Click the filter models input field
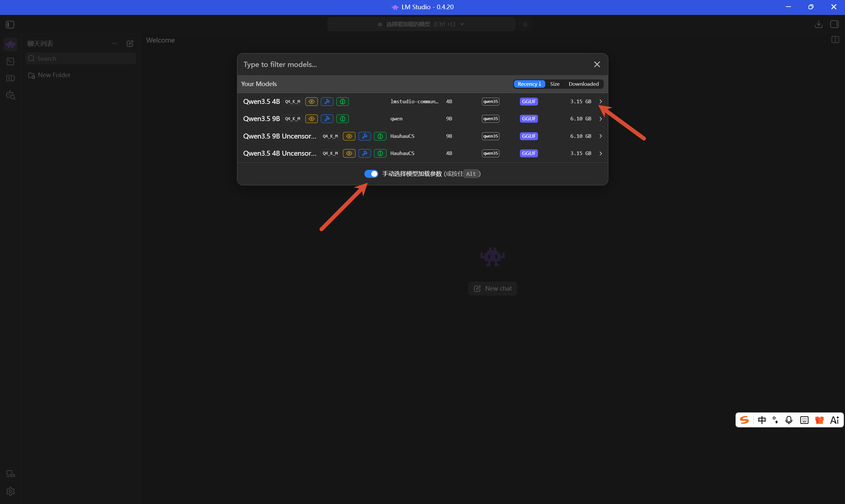 (x=415, y=65)
